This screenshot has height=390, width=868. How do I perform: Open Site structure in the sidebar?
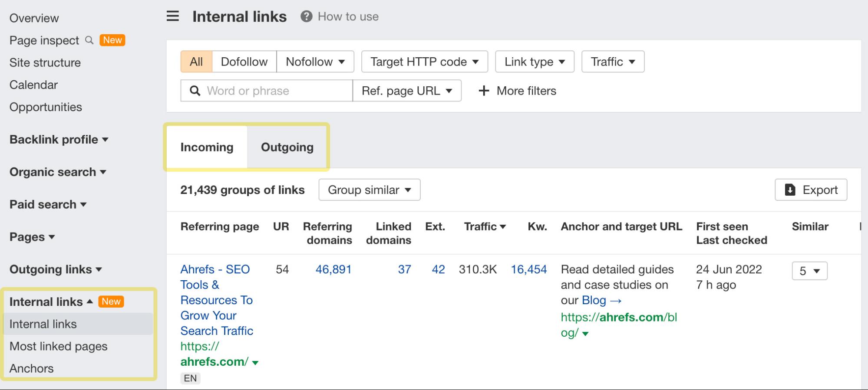pos(45,62)
